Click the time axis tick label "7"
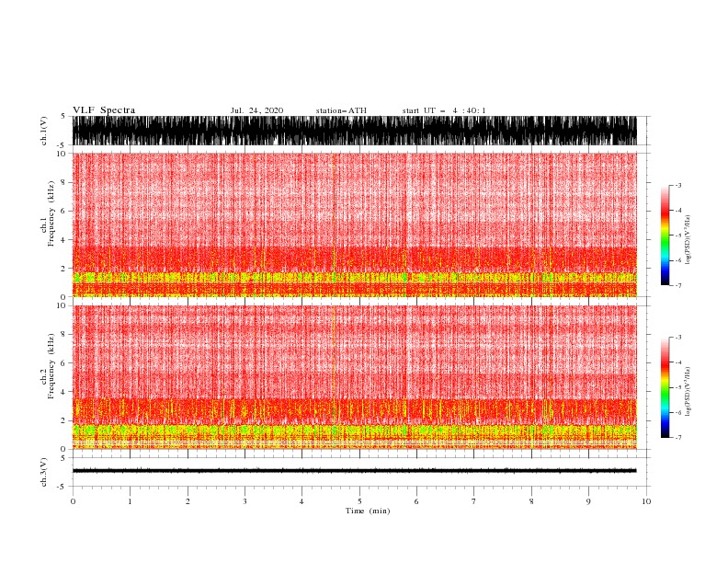The image size is (728, 563). click(x=474, y=501)
